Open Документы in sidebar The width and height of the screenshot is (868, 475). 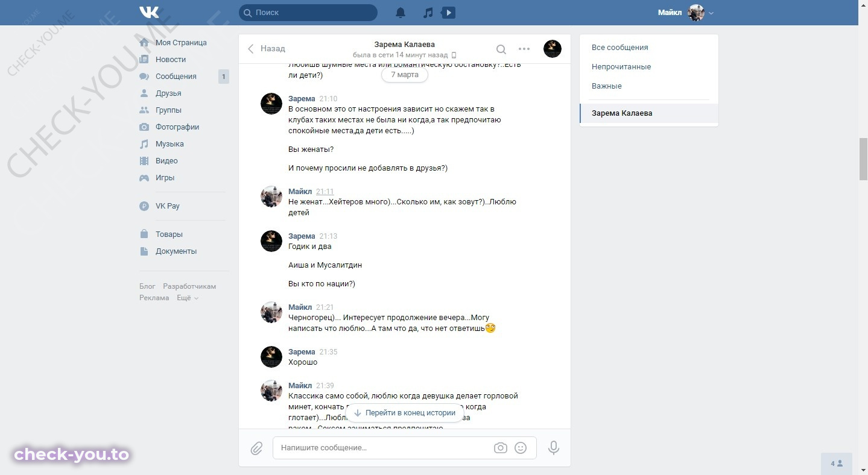click(x=176, y=251)
